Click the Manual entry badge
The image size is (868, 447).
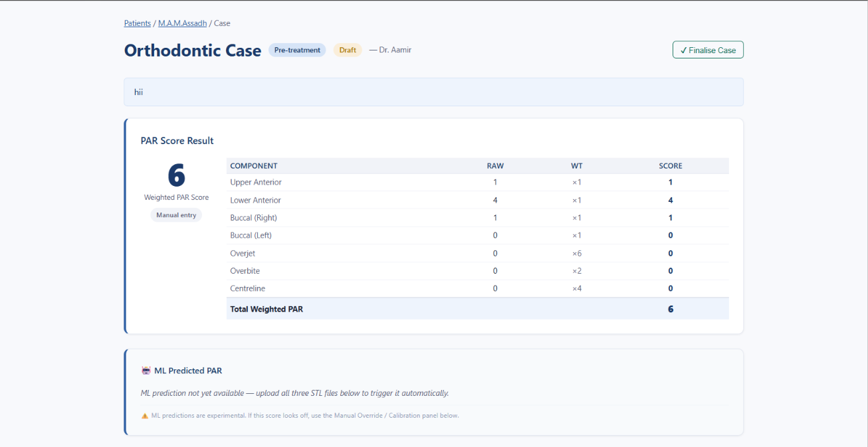click(176, 215)
